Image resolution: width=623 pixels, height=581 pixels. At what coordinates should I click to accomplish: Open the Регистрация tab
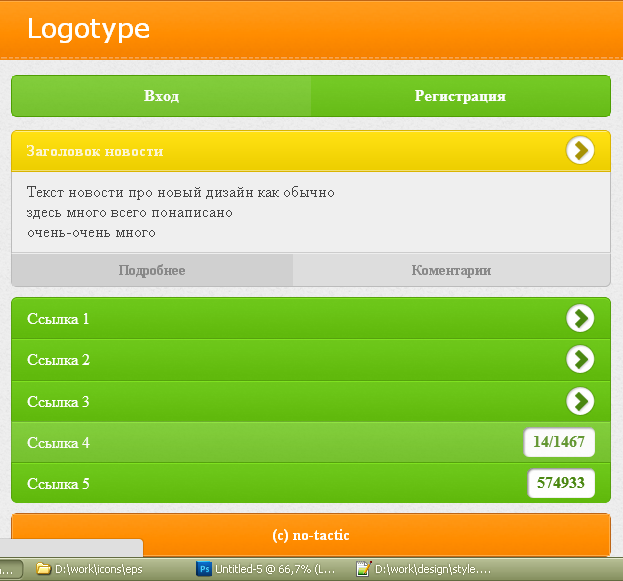coord(460,96)
